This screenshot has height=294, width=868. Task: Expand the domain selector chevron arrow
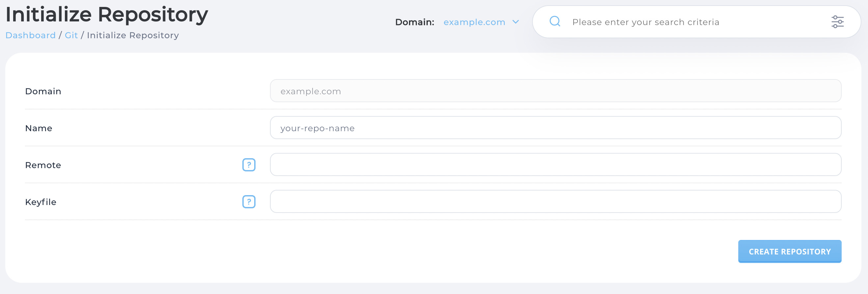pos(515,22)
